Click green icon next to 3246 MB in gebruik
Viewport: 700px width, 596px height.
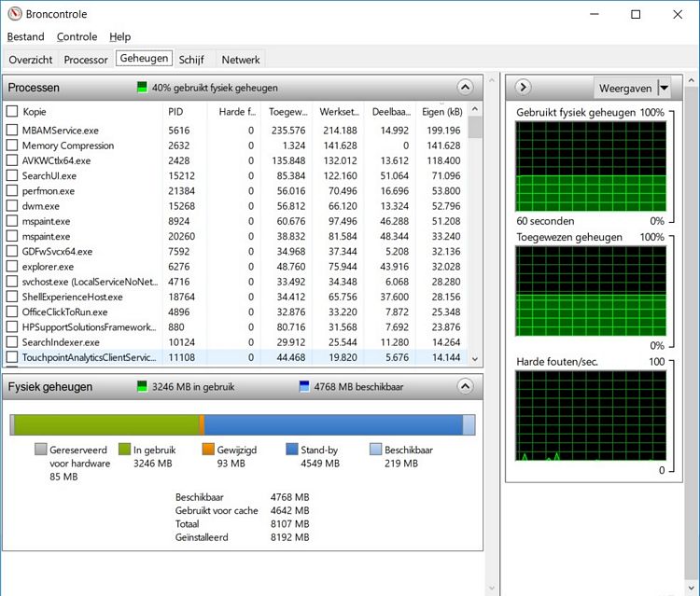coord(142,386)
